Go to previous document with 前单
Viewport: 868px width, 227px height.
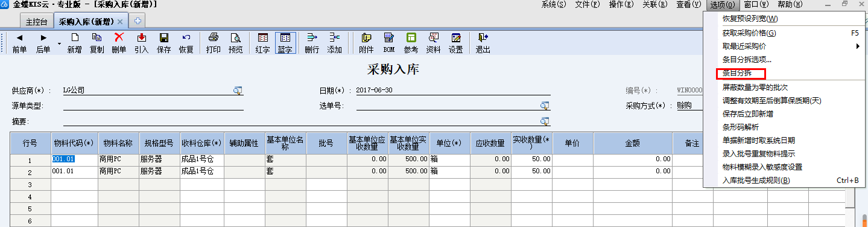(x=19, y=43)
